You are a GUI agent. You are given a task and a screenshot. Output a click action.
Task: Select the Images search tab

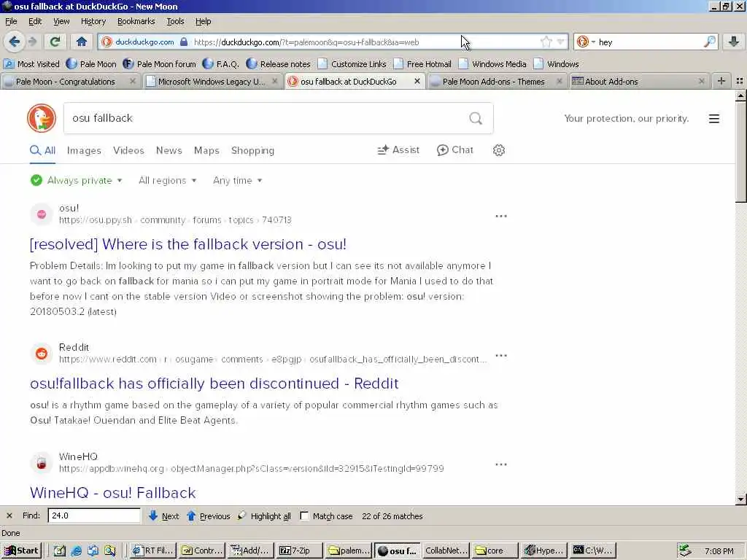click(84, 150)
